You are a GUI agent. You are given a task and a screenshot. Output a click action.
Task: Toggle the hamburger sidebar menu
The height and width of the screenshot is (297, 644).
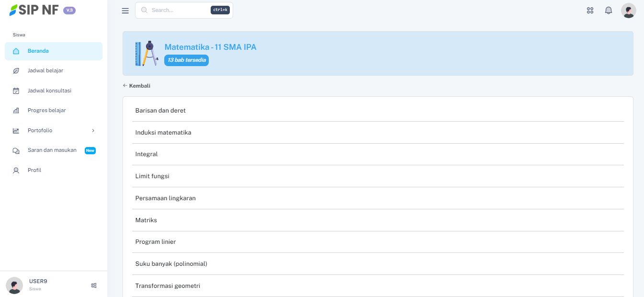[125, 11]
